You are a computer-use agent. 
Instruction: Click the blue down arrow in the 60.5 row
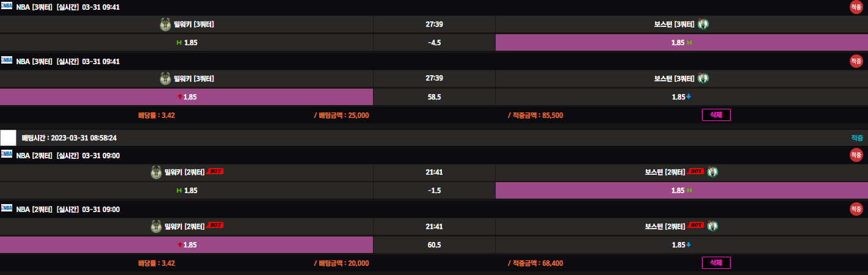point(689,244)
